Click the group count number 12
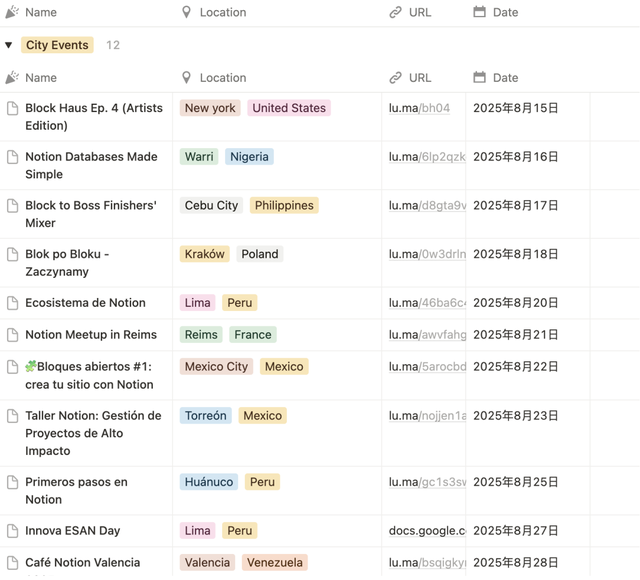 point(113,45)
